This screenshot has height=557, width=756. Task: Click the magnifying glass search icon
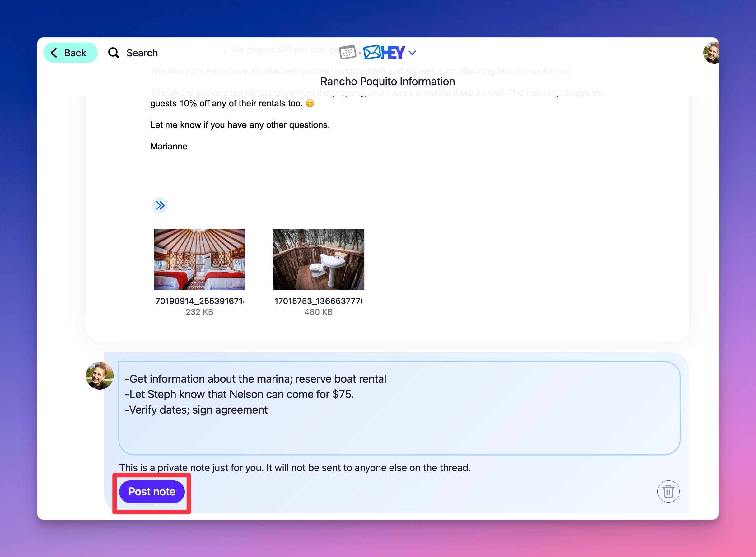click(x=114, y=53)
